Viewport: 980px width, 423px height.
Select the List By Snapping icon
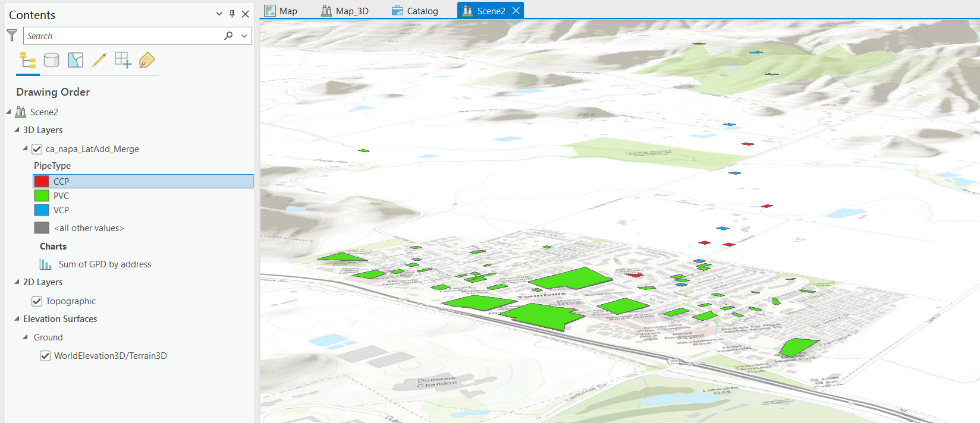click(x=123, y=60)
